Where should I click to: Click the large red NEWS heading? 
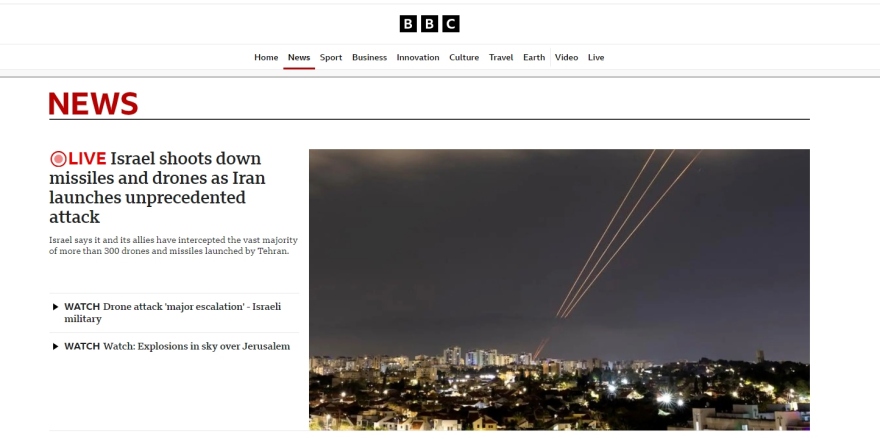[x=93, y=104]
